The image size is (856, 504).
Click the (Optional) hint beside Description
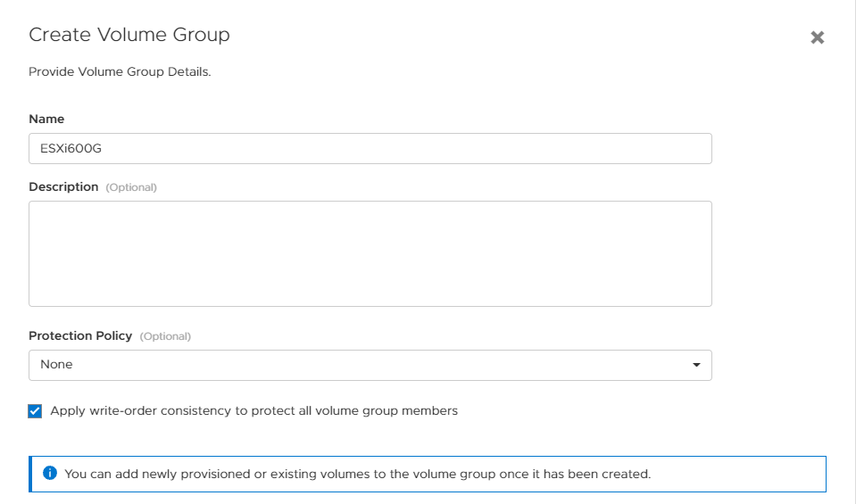click(131, 187)
